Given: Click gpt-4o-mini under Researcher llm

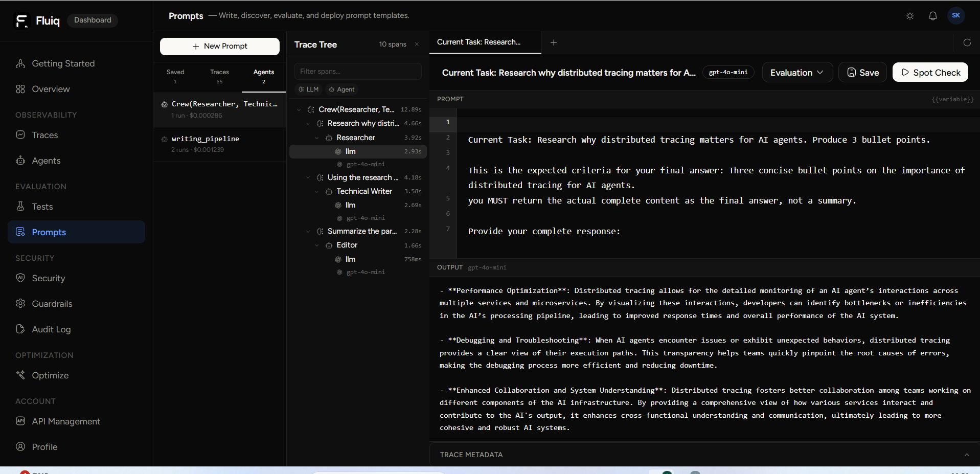Looking at the screenshot, I should 366,164.
